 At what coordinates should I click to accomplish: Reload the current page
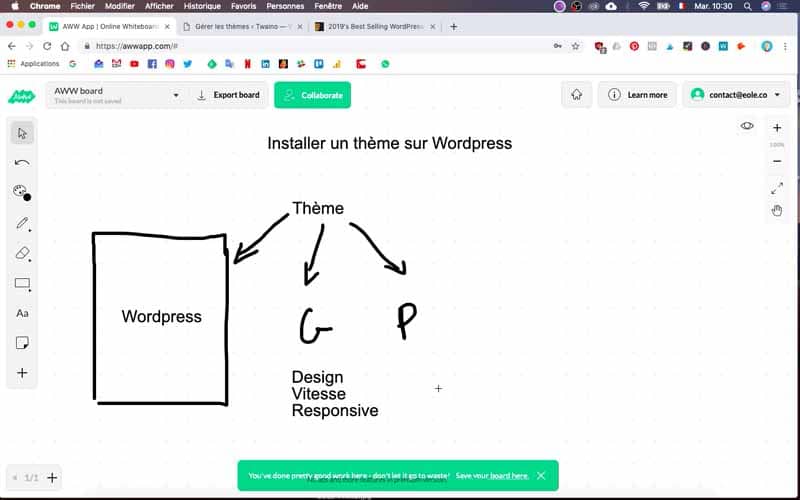tap(47, 46)
